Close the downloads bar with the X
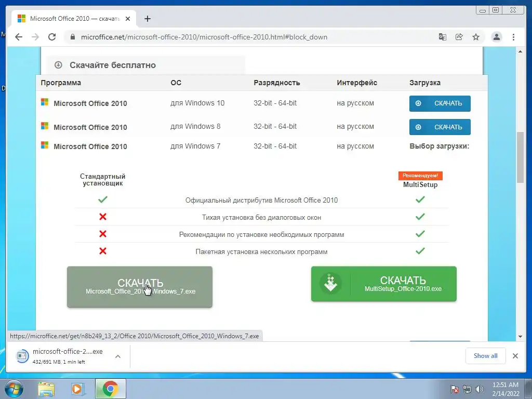 (x=515, y=356)
